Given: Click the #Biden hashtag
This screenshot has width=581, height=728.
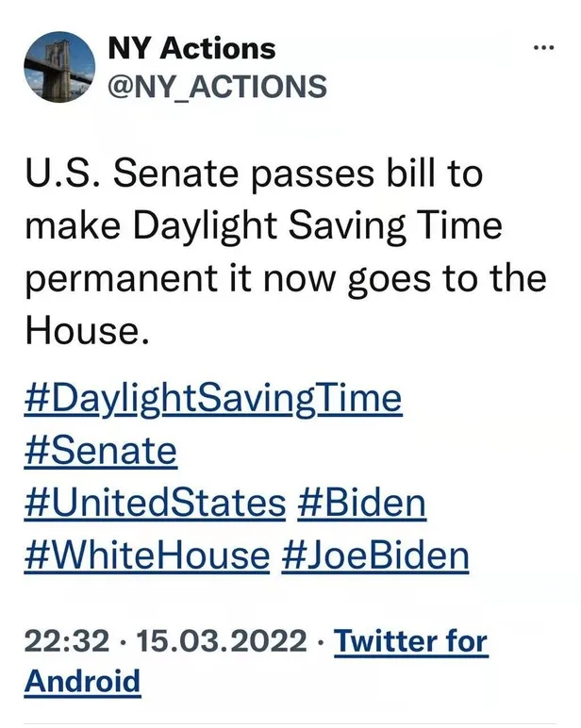Looking at the screenshot, I should click(x=361, y=503).
